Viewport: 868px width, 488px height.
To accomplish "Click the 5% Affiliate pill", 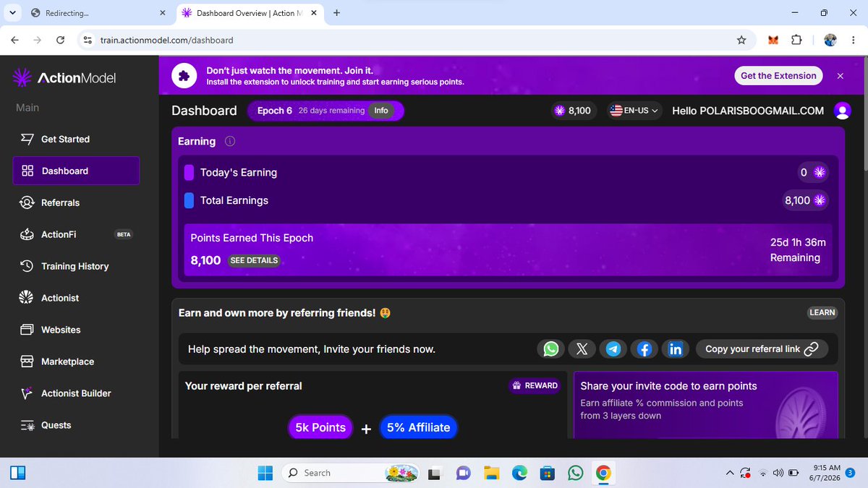I will click(419, 427).
